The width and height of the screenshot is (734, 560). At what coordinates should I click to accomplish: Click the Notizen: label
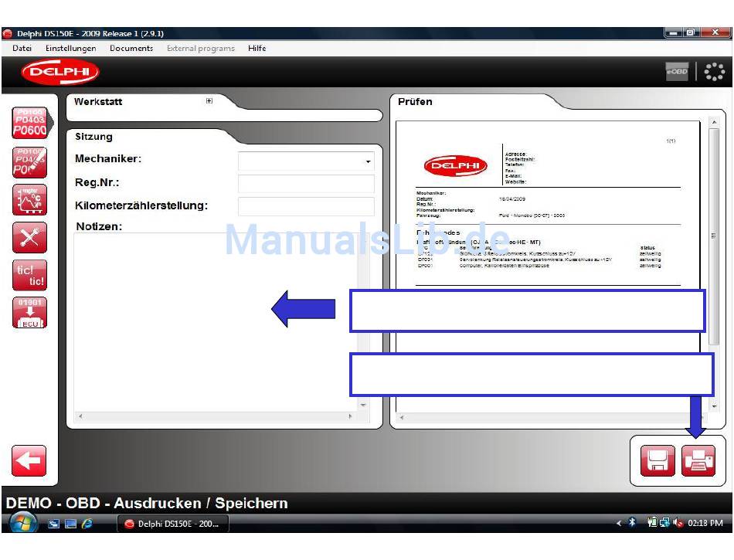point(99,226)
